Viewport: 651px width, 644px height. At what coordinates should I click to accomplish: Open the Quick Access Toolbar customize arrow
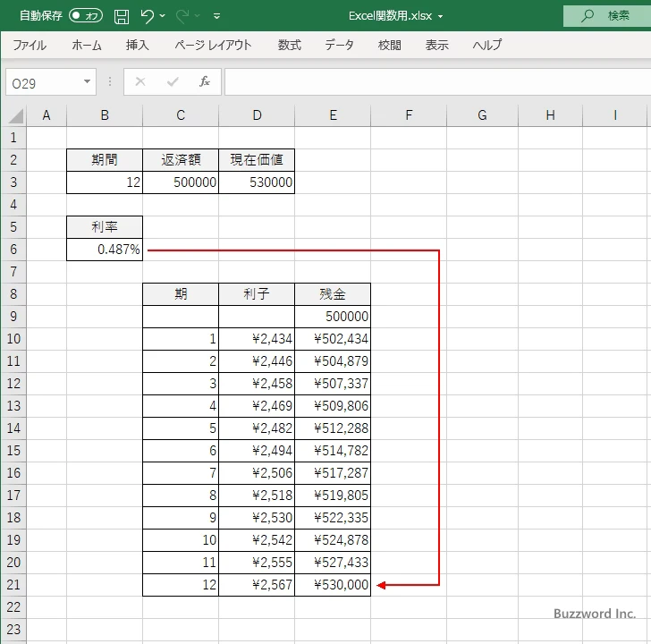coord(216,16)
